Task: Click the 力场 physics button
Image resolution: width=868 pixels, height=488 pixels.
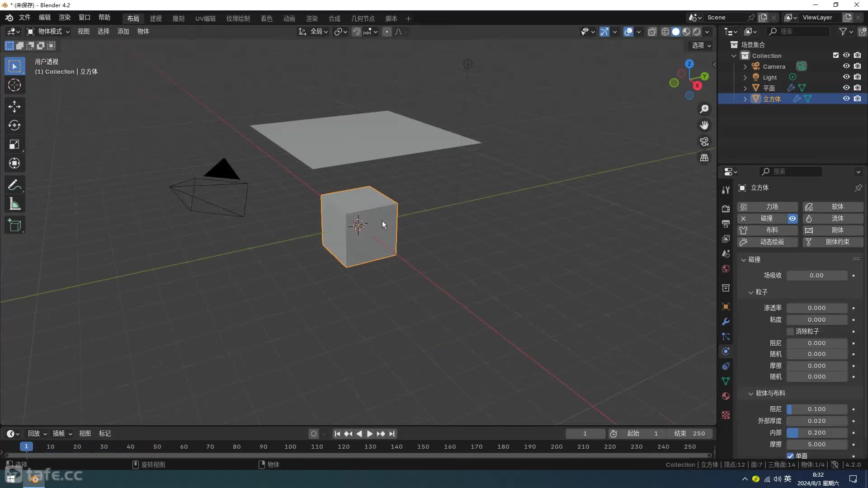Action: (768, 207)
